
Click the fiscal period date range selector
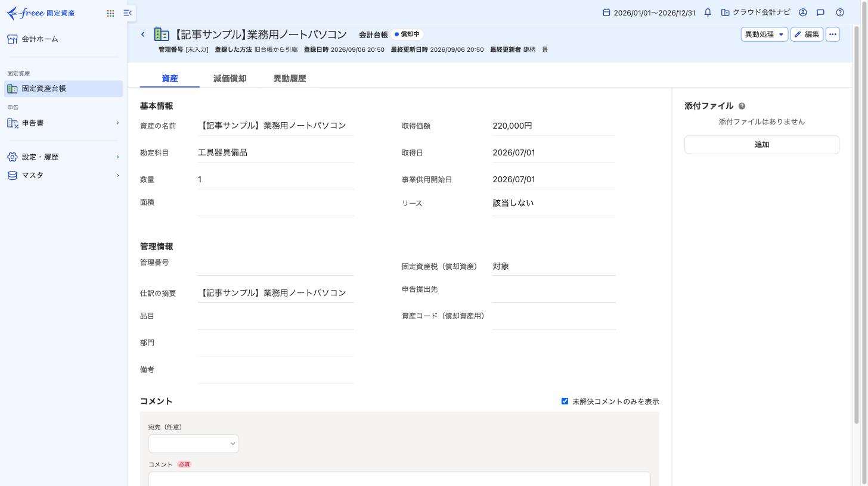pyautogui.click(x=649, y=13)
